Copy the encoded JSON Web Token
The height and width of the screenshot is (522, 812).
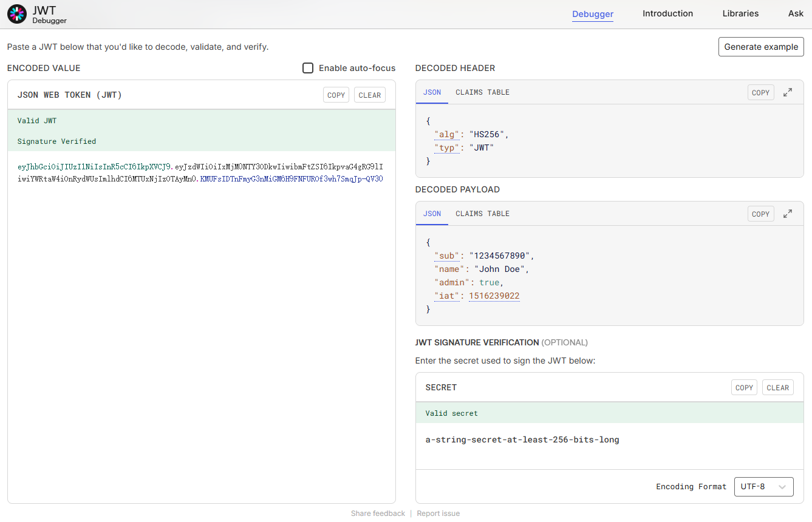coord(336,95)
